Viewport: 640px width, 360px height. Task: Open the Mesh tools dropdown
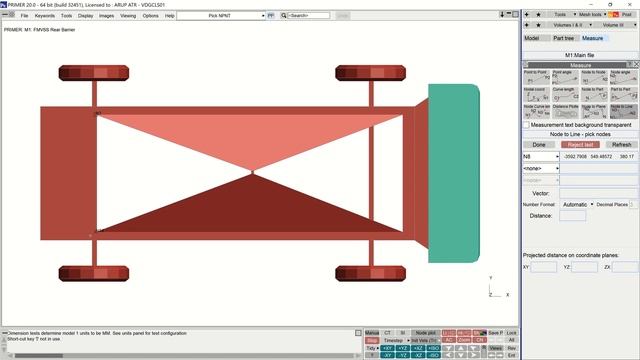(592, 14)
